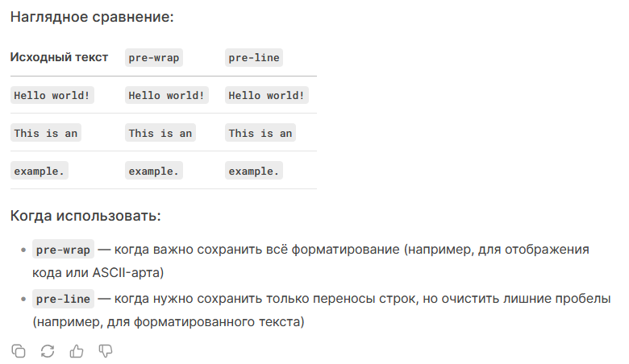Click the pre-wrap code tag in the bullet list
The width and height of the screenshot is (629, 364).
pos(63,250)
